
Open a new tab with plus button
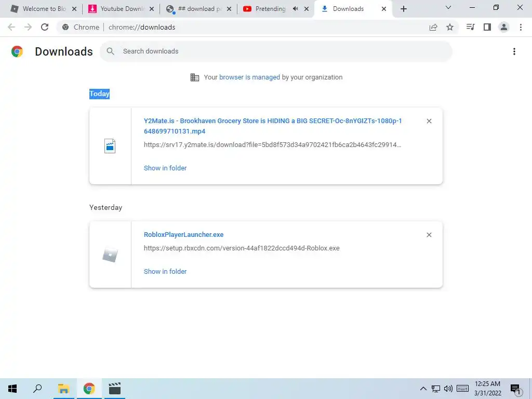pos(403,9)
